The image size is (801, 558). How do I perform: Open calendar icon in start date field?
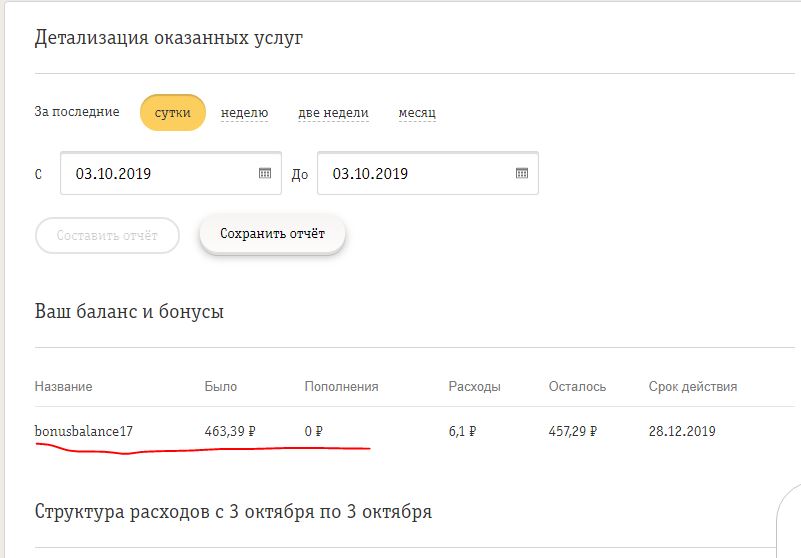[265, 173]
